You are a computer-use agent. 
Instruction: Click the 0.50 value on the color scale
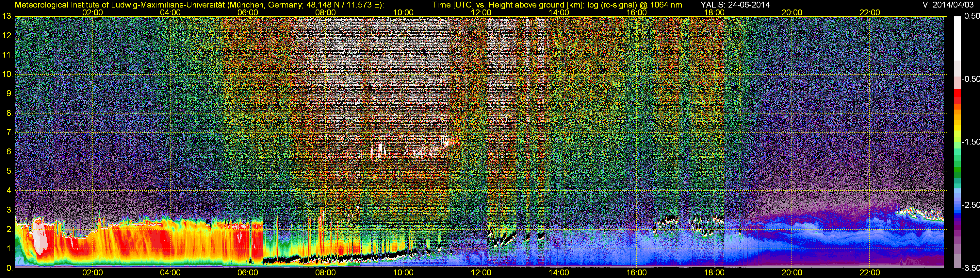[x=972, y=16]
